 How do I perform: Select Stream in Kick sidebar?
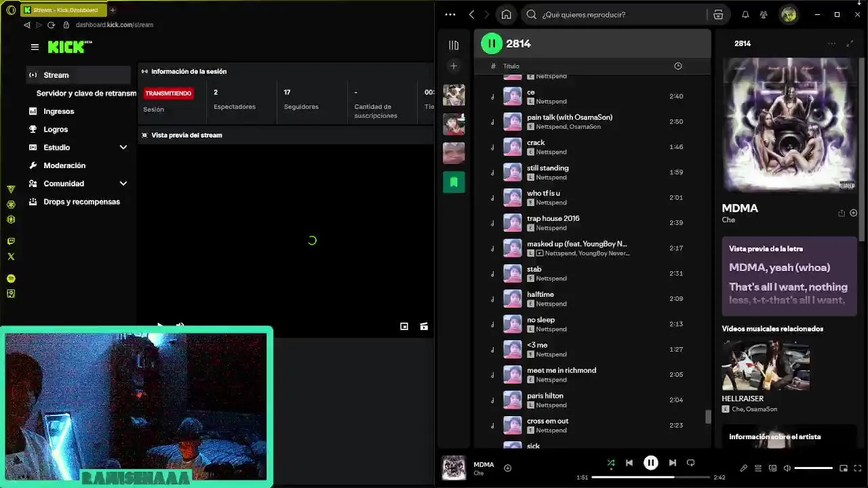coord(78,75)
